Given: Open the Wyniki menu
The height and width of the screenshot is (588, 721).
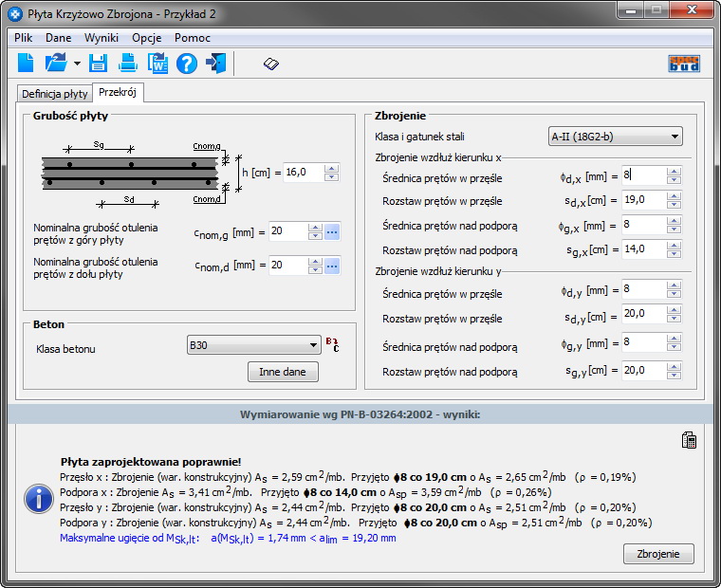Looking at the screenshot, I should click(102, 38).
